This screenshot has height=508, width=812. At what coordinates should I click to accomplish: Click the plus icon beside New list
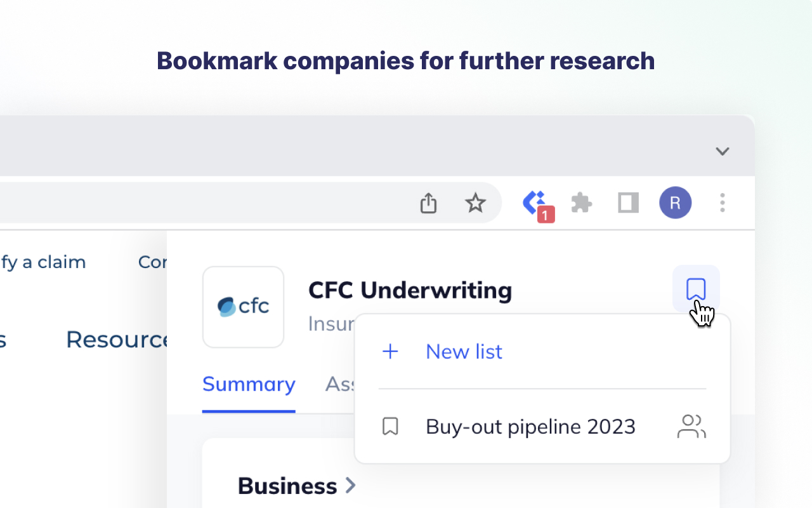390,351
